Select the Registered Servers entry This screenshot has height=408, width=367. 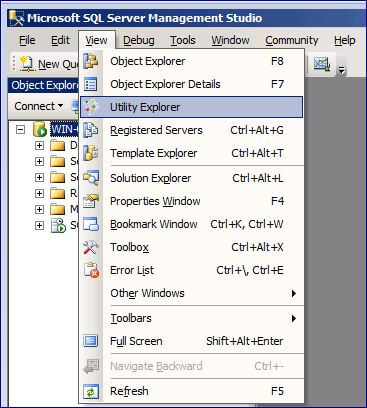pyautogui.click(x=191, y=130)
